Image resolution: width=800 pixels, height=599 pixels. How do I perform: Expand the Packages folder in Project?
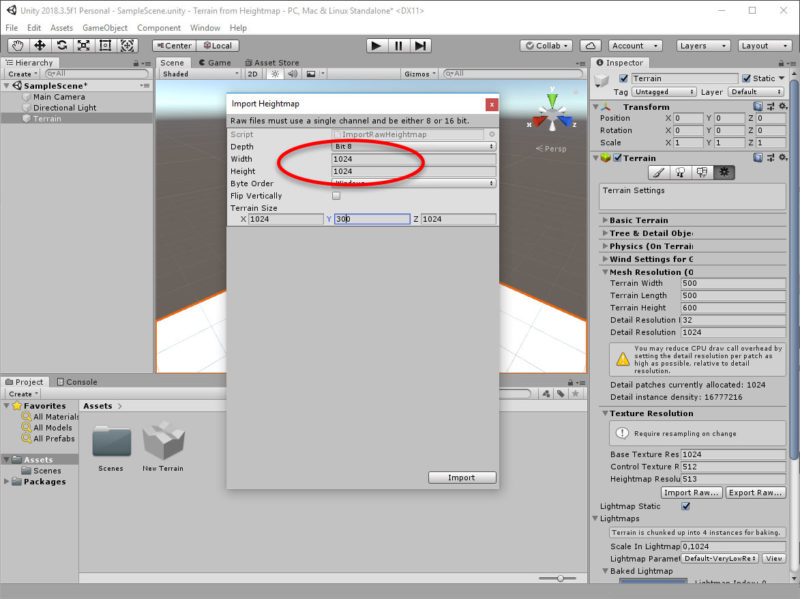pos(6,482)
